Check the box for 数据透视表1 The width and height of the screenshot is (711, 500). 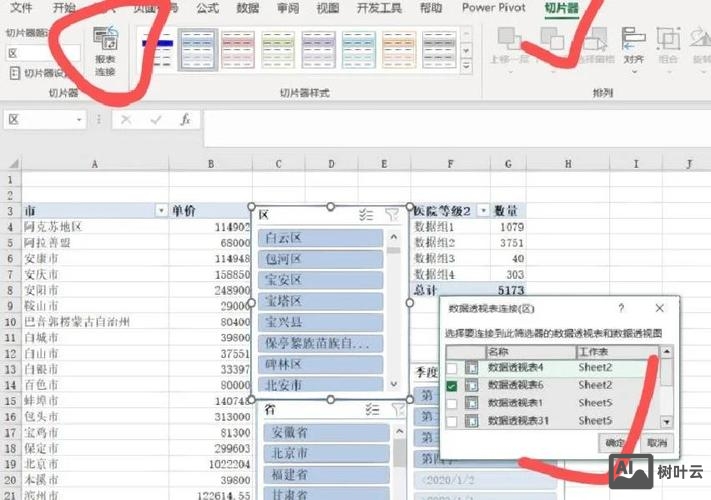click(x=452, y=403)
